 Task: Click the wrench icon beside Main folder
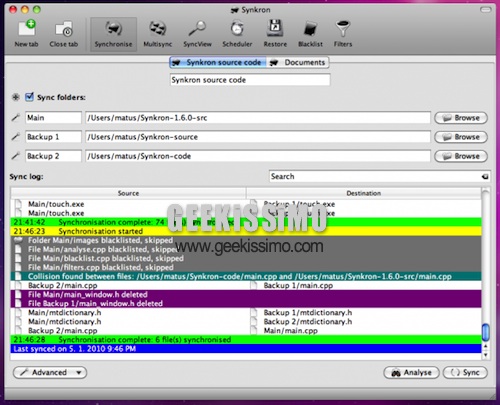[x=15, y=118]
